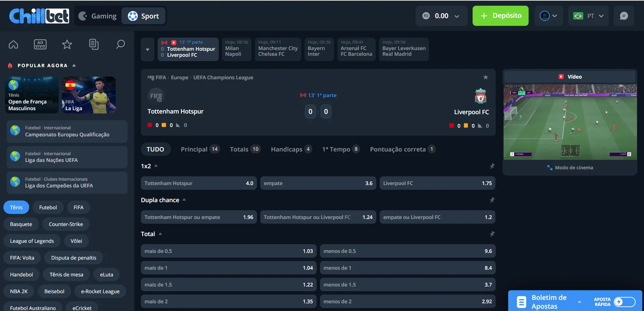Open the Bayer Leverkusen vs Real Madrid card
Image resolution: width=644 pixels, height=311 pixels.
[x=404, y=49]
